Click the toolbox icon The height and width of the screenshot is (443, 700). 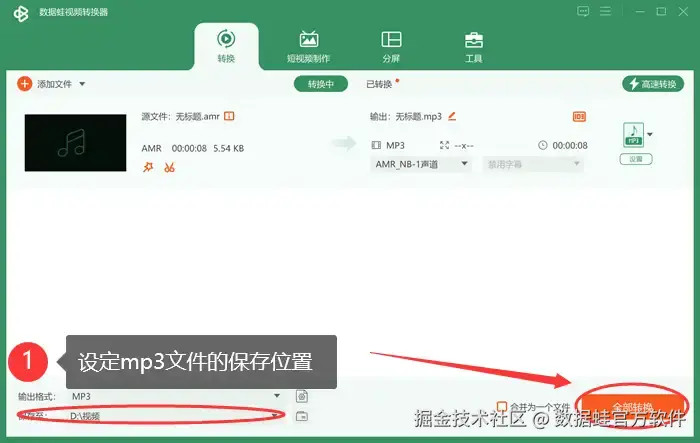click(474, 40)
